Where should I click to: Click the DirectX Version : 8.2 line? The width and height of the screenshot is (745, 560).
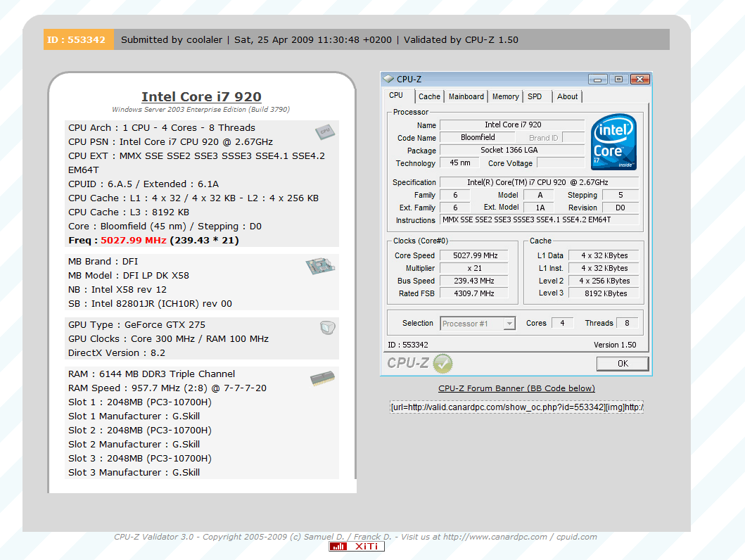116,353
